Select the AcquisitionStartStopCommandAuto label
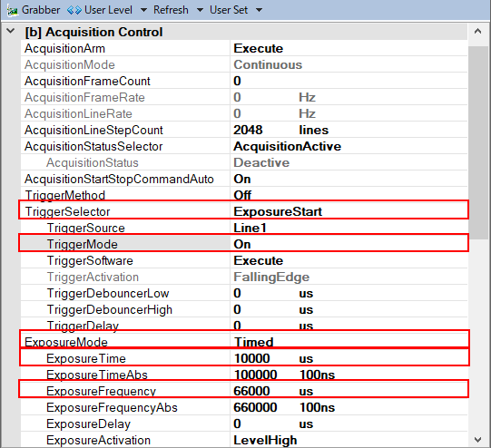Screen dimensions: 491x448 119,179
